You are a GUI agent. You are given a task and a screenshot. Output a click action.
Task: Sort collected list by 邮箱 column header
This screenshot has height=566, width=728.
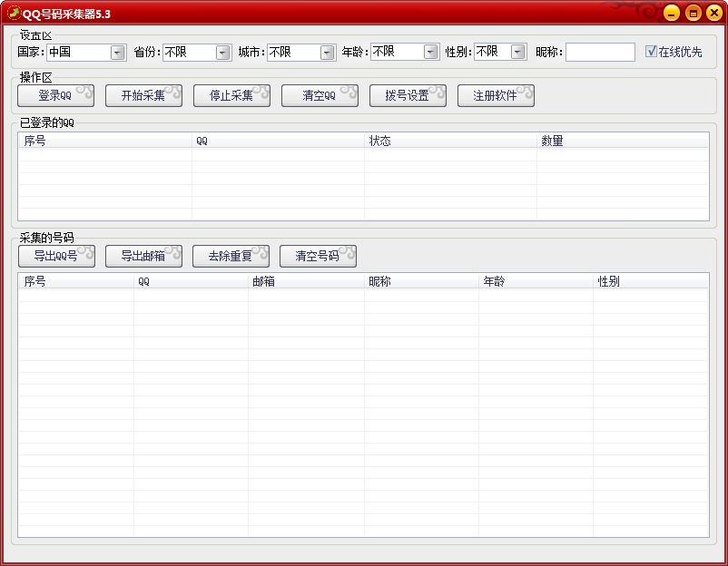(x=307, y=281)
